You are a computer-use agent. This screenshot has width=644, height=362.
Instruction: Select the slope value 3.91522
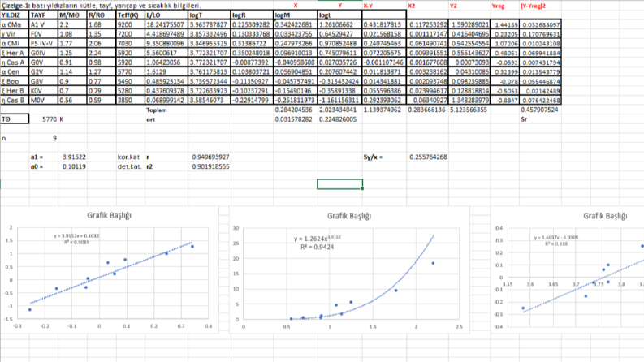[x=73, y=157]
